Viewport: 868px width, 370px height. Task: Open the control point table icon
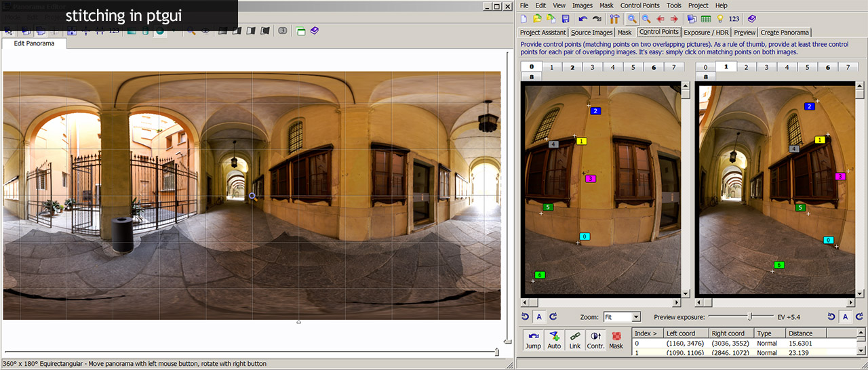click(x=706, y=19)
